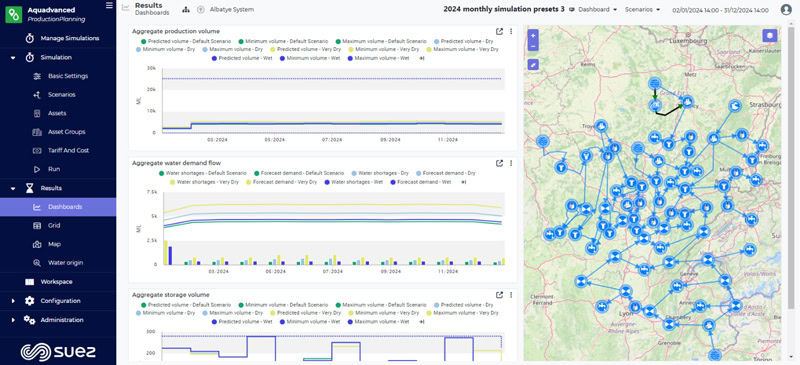
Task: Click the Administration gears icon
Action: click(30, 320)
